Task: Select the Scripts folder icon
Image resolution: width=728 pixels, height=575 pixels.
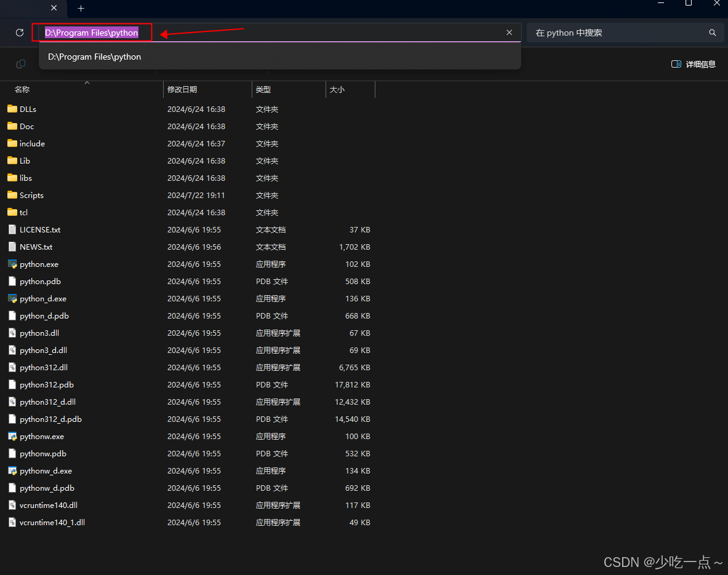Action: point(12,195)
